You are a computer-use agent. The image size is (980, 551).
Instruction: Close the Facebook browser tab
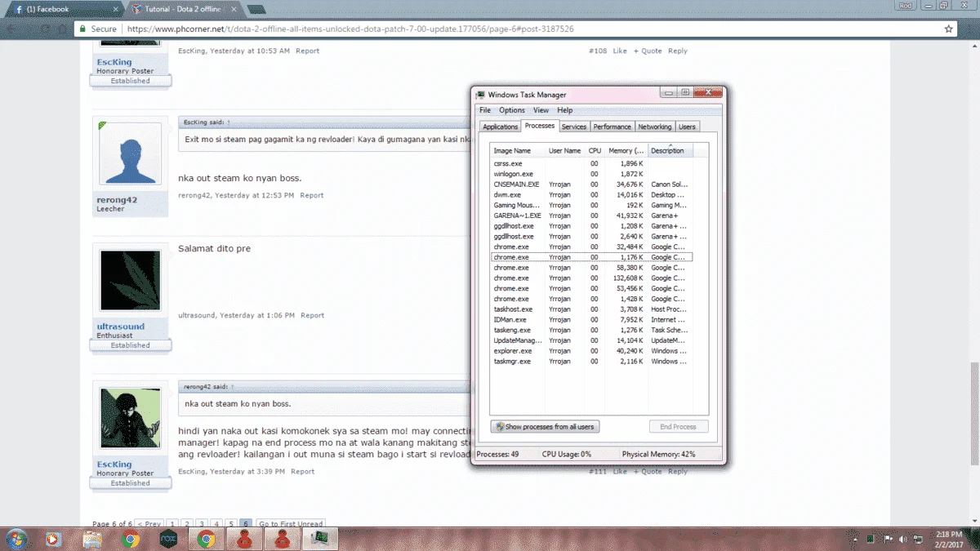(x=115, y=9)
